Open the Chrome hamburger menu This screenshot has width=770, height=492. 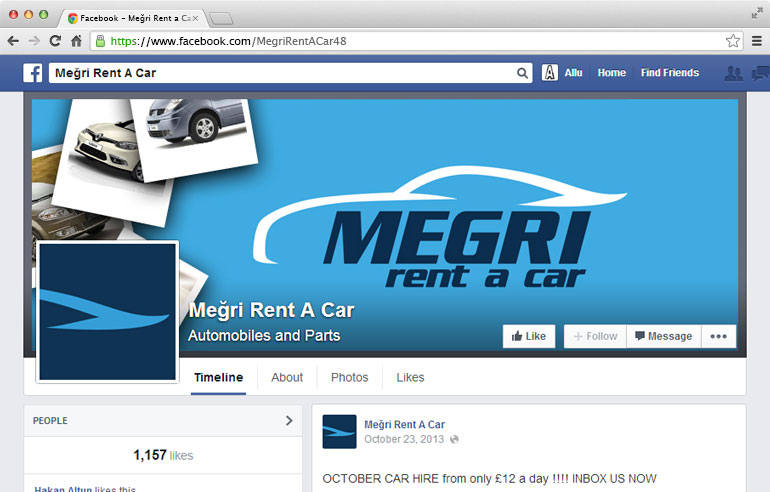(x=757, y=41)
